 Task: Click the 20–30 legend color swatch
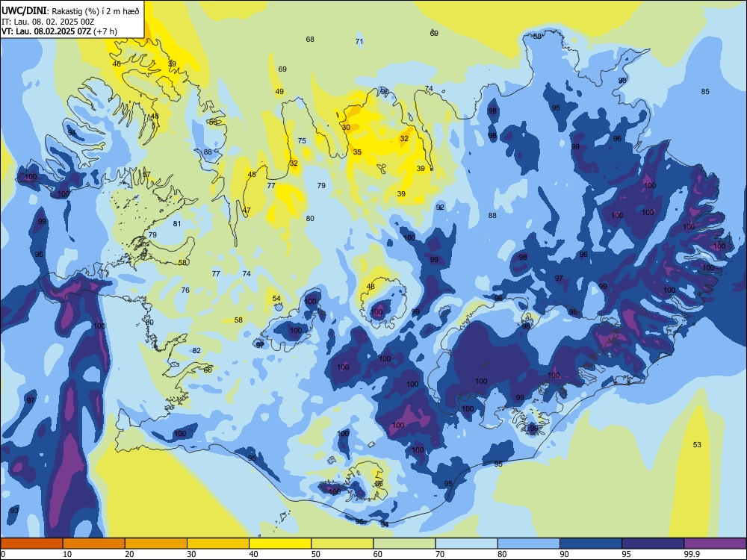click(156, 544)
